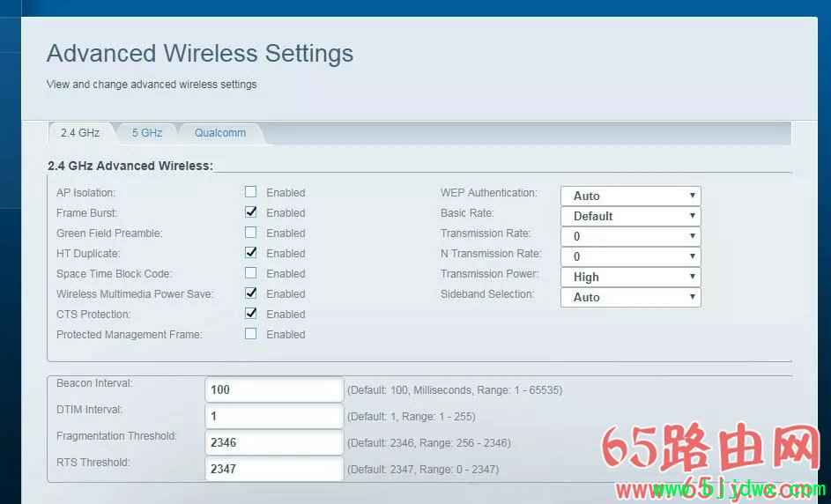Switch to the 5 GHz tab
The height and width of the screenshot is (504, 831).
tap(147, 133)
